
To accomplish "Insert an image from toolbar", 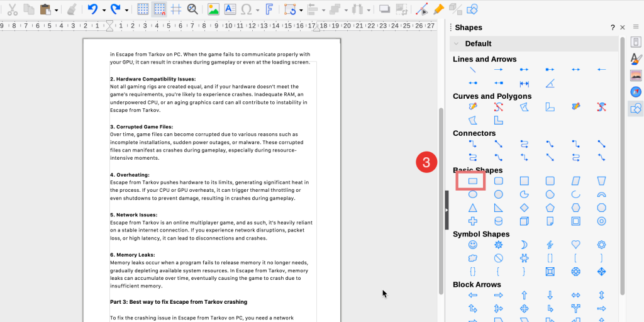I will coord(213,9).
